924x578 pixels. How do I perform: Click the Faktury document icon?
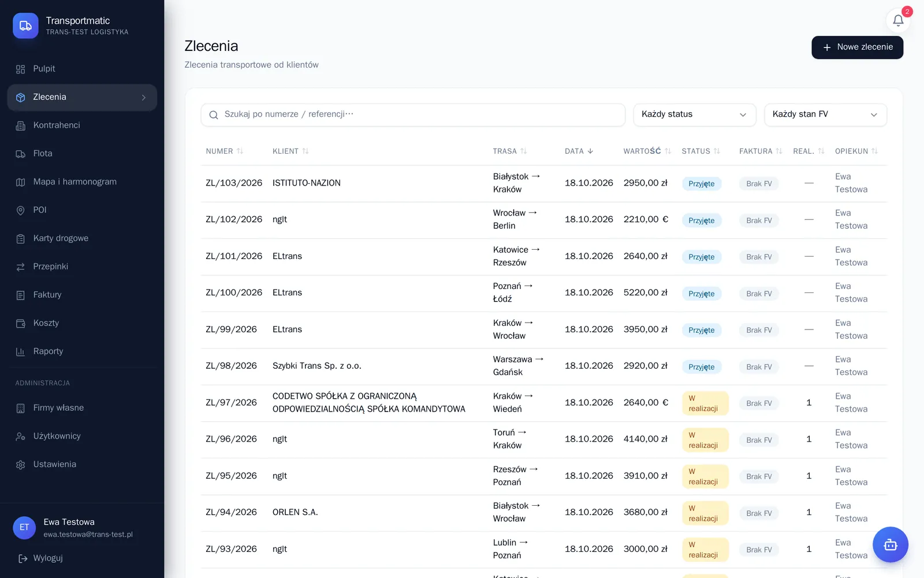tap(21, 295)
